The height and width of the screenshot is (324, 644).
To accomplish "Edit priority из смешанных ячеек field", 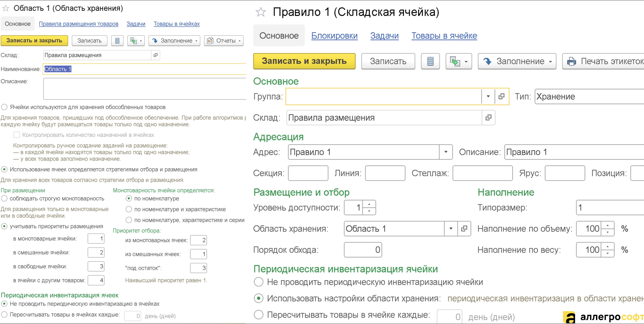I will 198,254.
